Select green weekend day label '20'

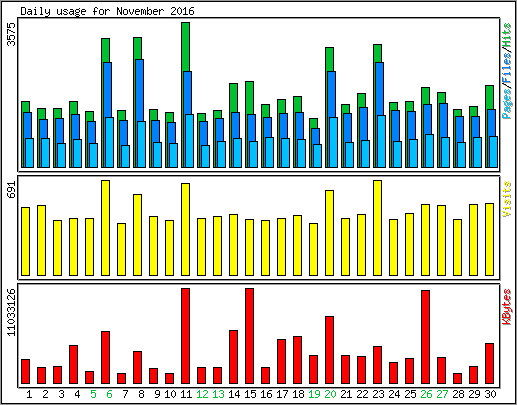click(330, 394)
